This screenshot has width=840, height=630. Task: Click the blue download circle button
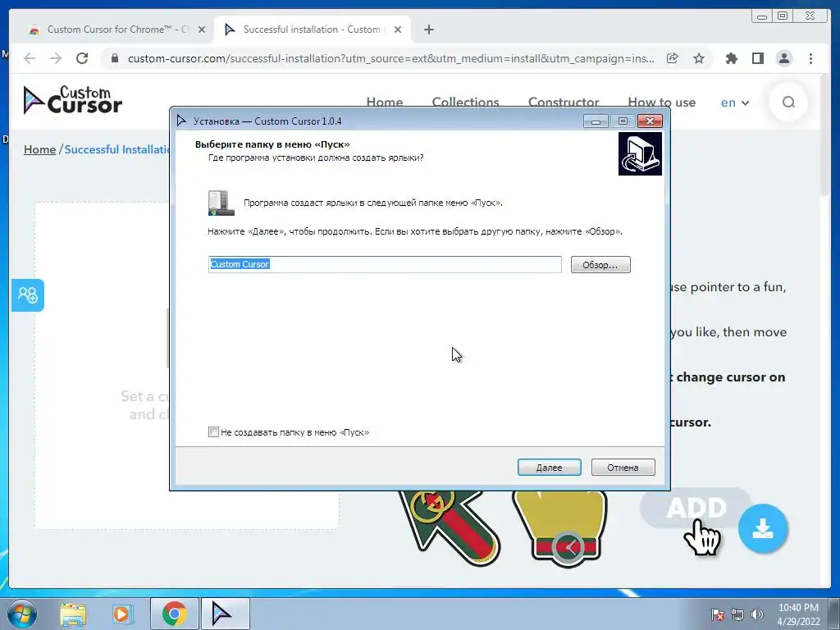762,528
